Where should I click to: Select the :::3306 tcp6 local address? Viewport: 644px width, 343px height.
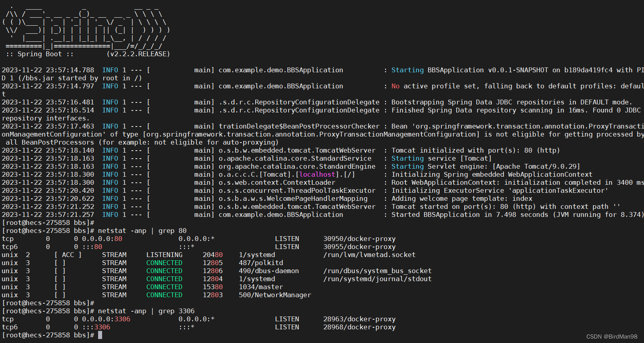pos(96,327)
